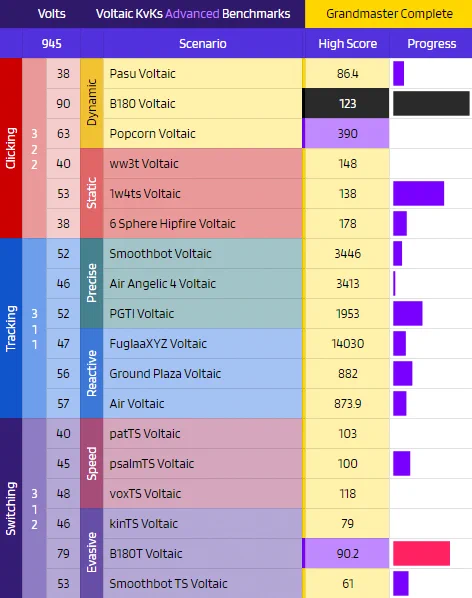Click the black progress bar for B180 Voltaic

point(431,103)
